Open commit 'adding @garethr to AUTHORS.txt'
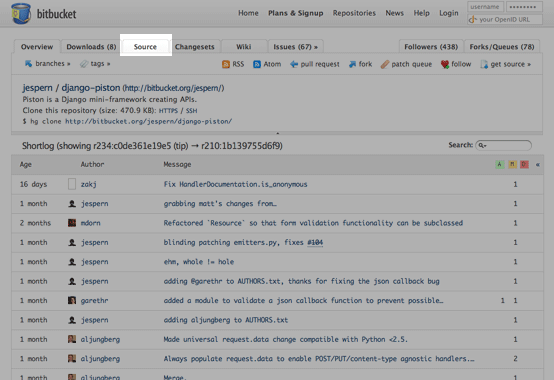The height and width of the screenshot is (380, 554). pos(301,281)
